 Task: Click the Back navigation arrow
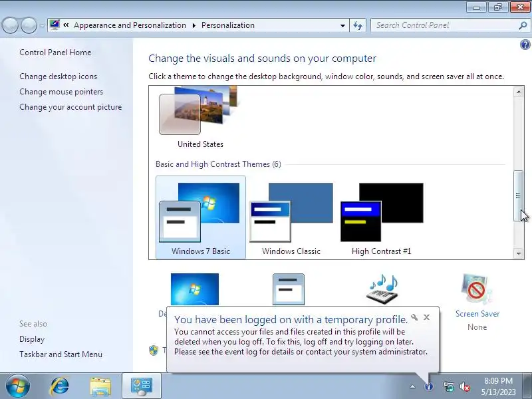pyautogui.click(x=10, y=25)
